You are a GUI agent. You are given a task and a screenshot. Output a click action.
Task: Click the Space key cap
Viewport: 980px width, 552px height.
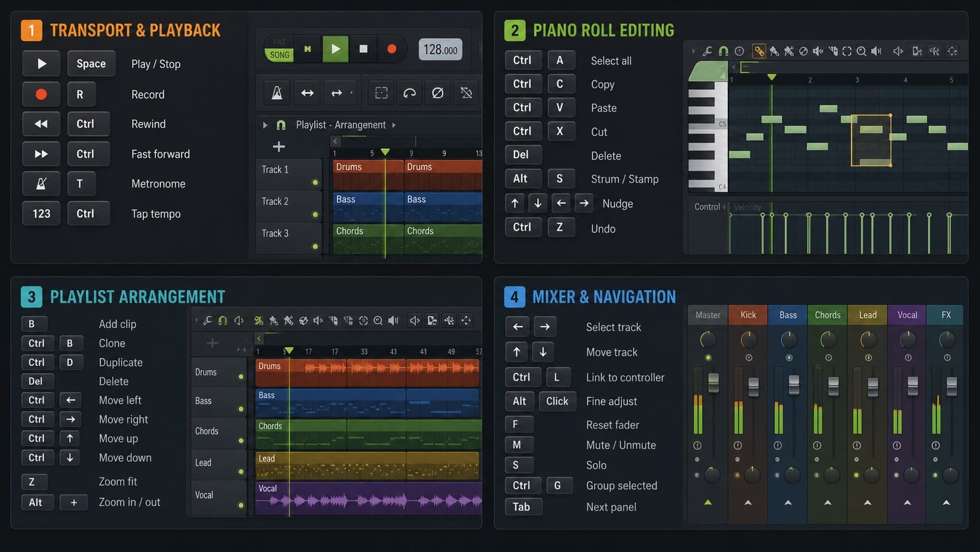click(x=91, y=63)
